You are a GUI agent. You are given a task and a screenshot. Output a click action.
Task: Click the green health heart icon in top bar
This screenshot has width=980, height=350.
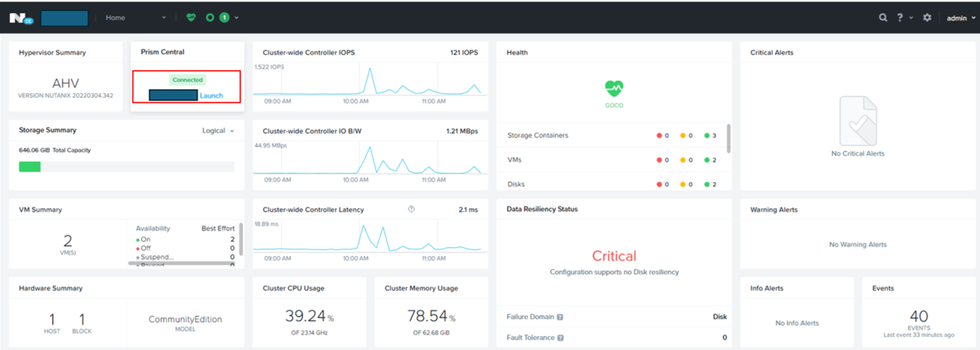pos(191,17)
